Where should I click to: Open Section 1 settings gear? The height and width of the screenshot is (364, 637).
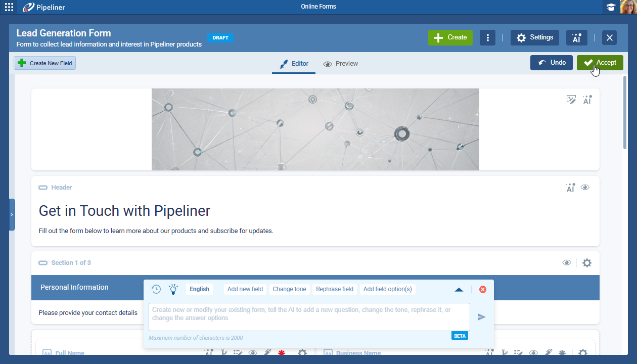pyautogui.click(x=586, y=263)
